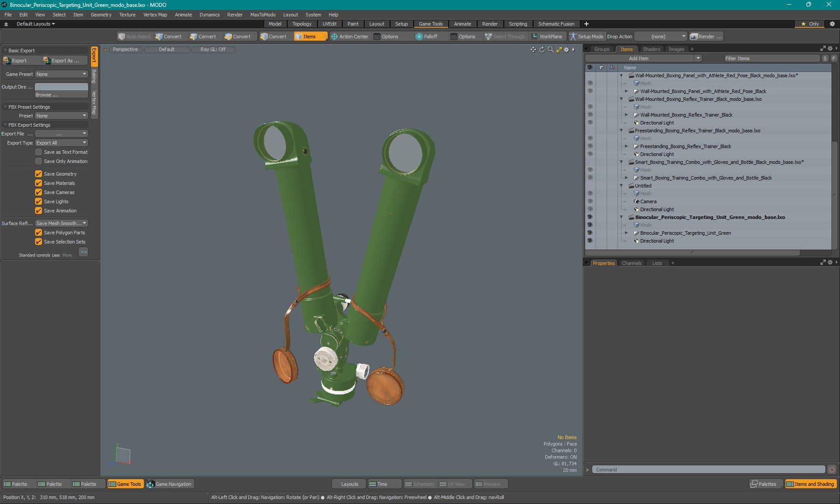Open the Surface Refinement dropdown
The height and width of the screenshot is (504, 840).
pos(62,223)
